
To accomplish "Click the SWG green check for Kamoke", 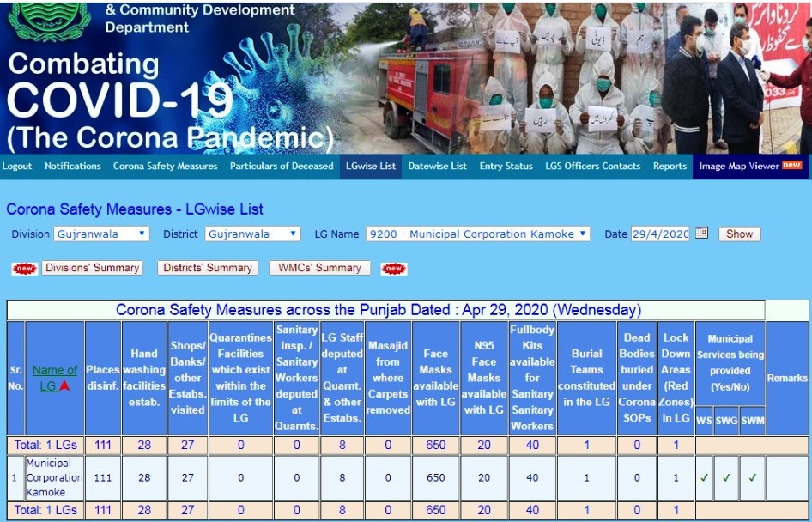I will pyautogui.click(x=726, y=477).
